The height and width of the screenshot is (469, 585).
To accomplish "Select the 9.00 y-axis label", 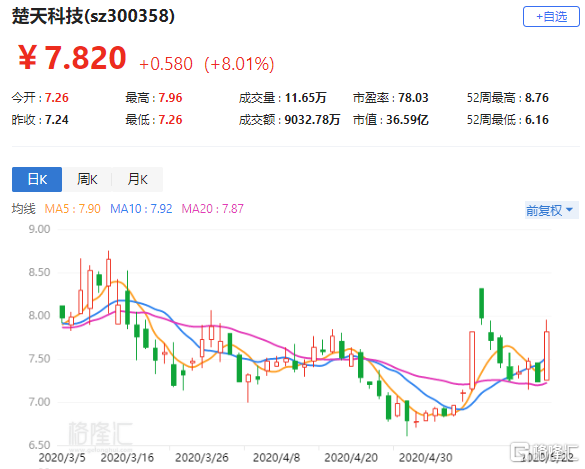I will click(x=39, y=229).
